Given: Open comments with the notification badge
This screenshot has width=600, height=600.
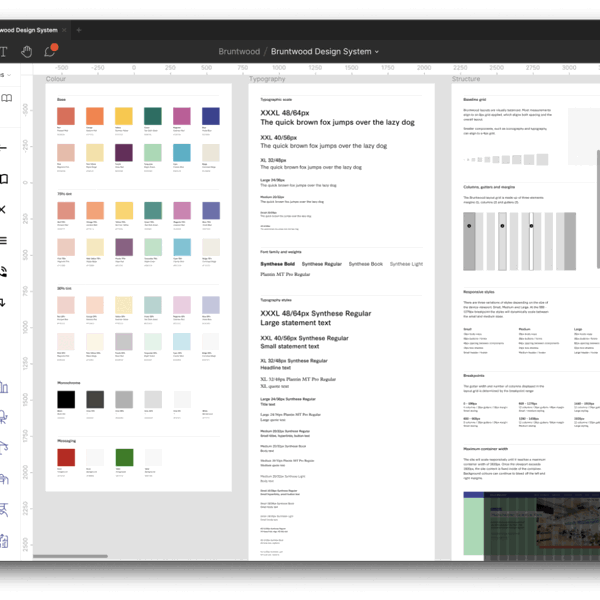Looking at the screenshot, I should pos(50,51).
